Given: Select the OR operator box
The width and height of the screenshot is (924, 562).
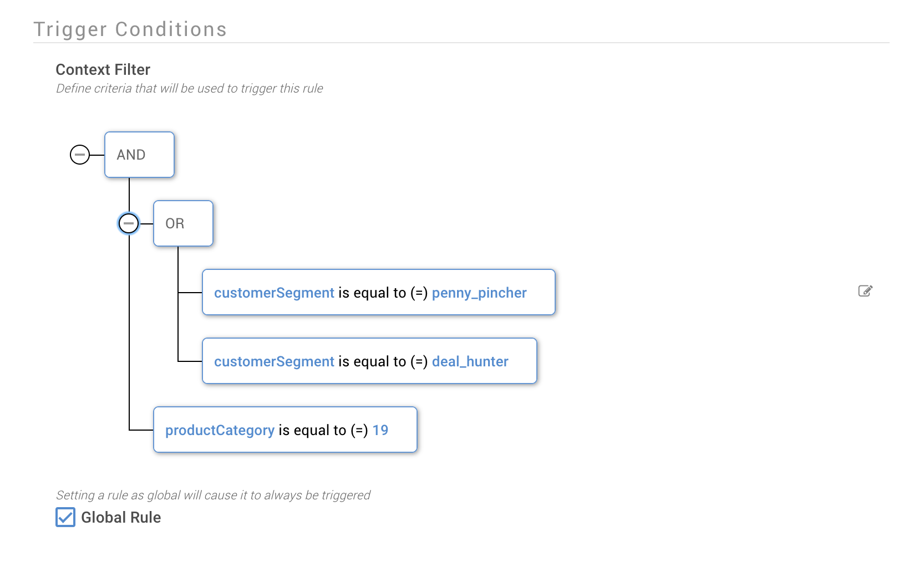Looking at the screenshot, I should click(x=183, y=223).
